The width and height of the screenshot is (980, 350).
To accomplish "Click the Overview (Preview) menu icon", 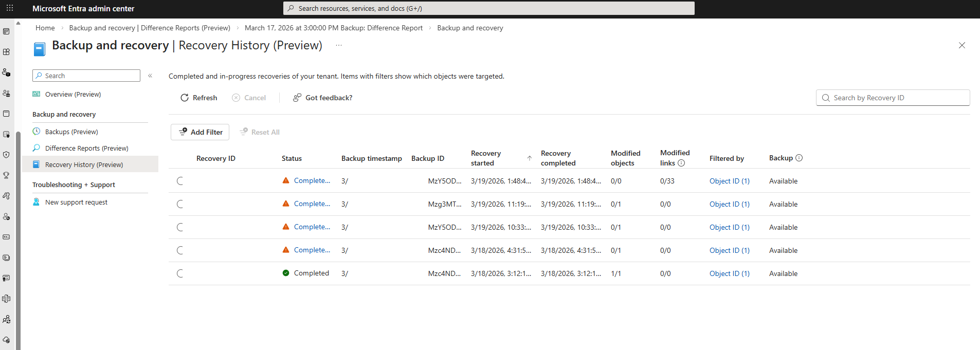I will [x=37, y=94].
